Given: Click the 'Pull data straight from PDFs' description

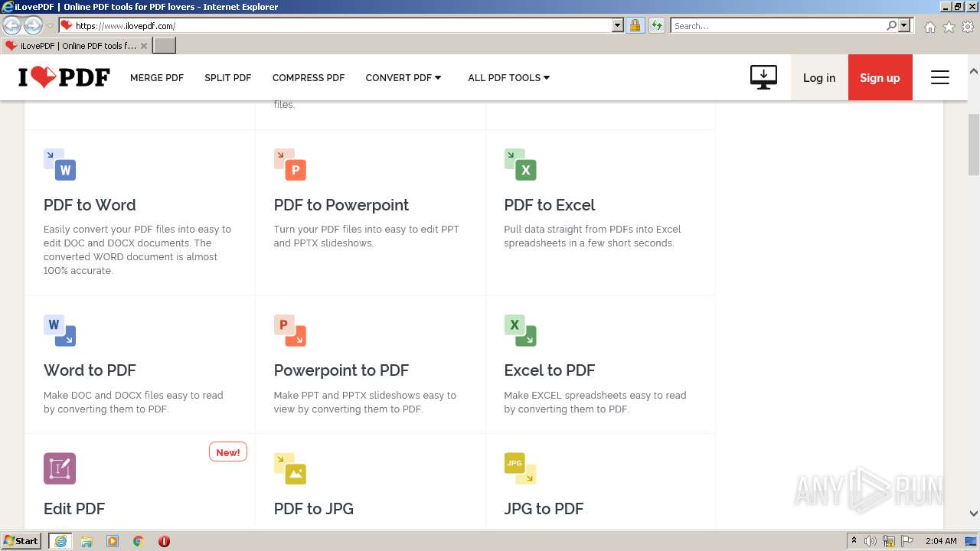Looking at the screenshot, I should [x=593, y=236].
